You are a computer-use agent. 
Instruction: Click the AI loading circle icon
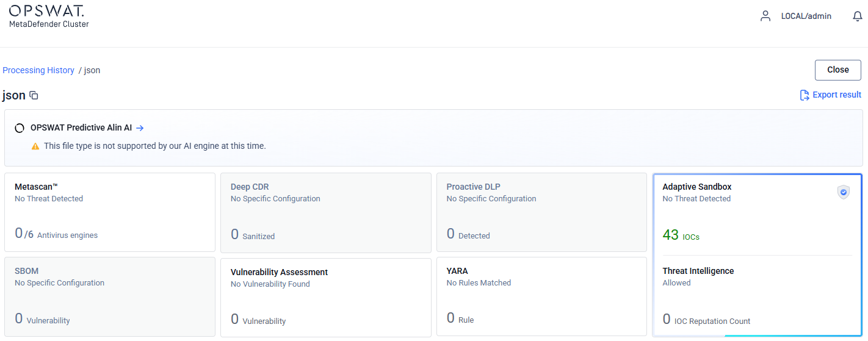pos(20,128)
